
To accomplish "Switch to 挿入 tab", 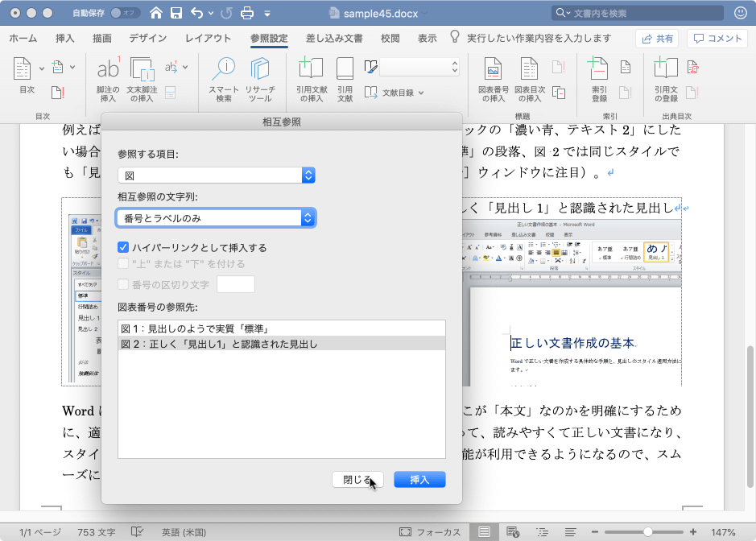I will pyautogui.click(x=64, y=38).
